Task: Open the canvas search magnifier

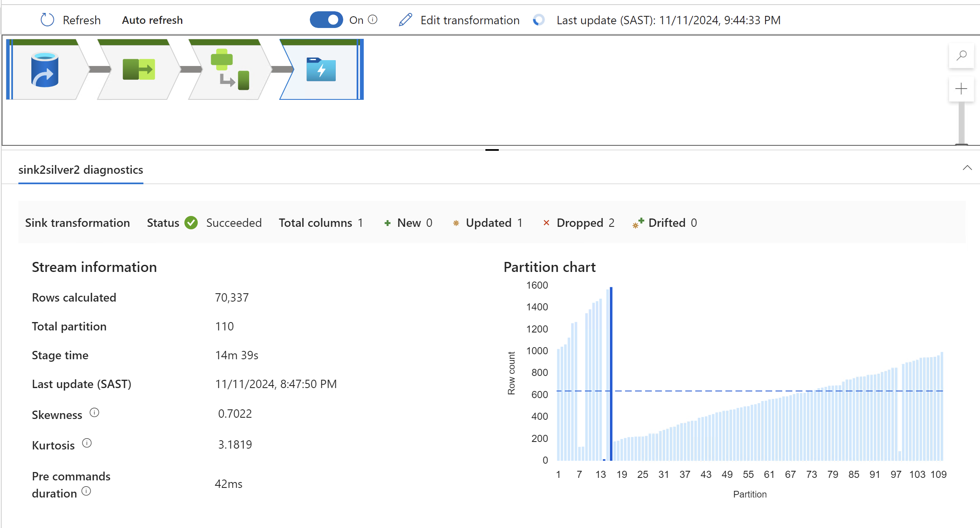Action: [x=962, y=55]
